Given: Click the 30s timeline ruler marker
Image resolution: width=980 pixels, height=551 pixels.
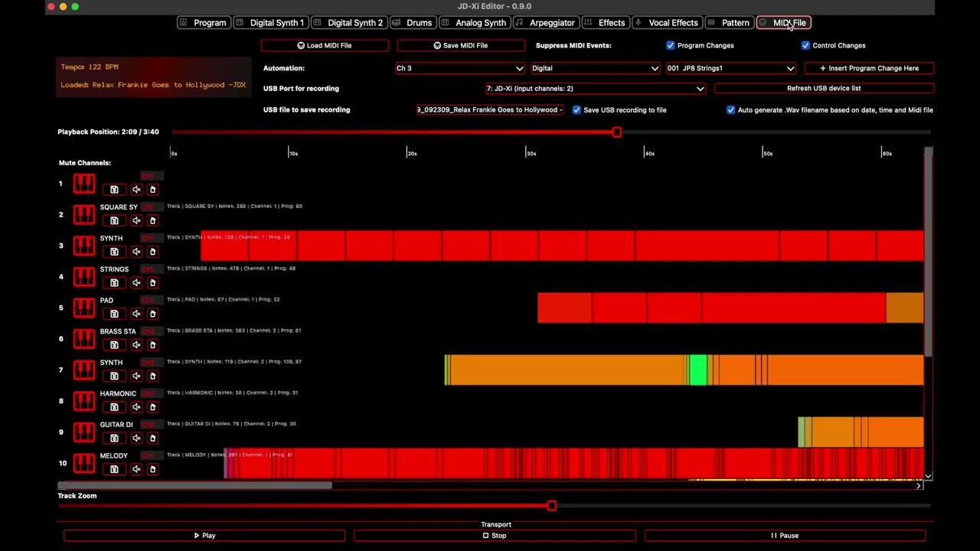Looking at the screenshot, I should tap(531, 153).
